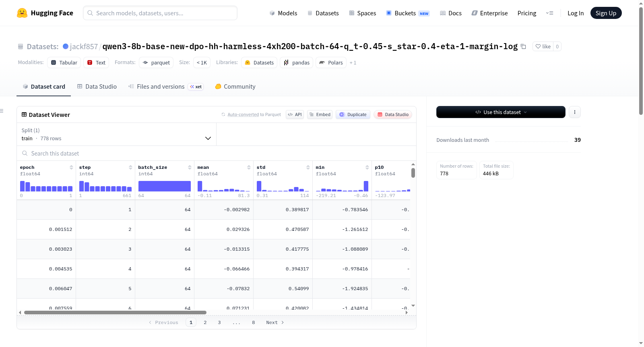Open the Buckets navigation item
This screenshot has width=644, height=347.
pos(408,13)
